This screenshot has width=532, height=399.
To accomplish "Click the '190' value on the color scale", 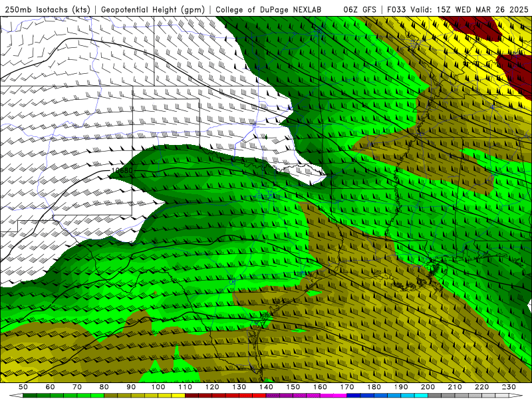I will pyautogui.click(x=401, y=387).
